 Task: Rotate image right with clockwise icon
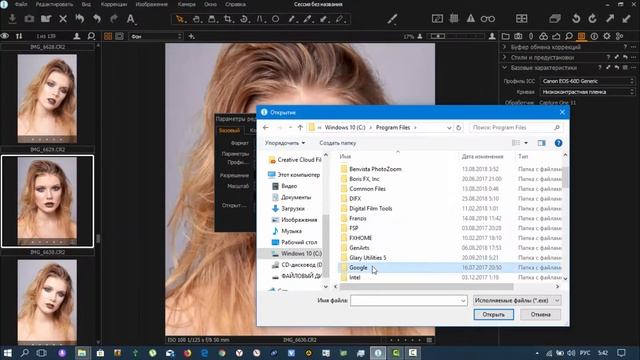click(593, 18)
